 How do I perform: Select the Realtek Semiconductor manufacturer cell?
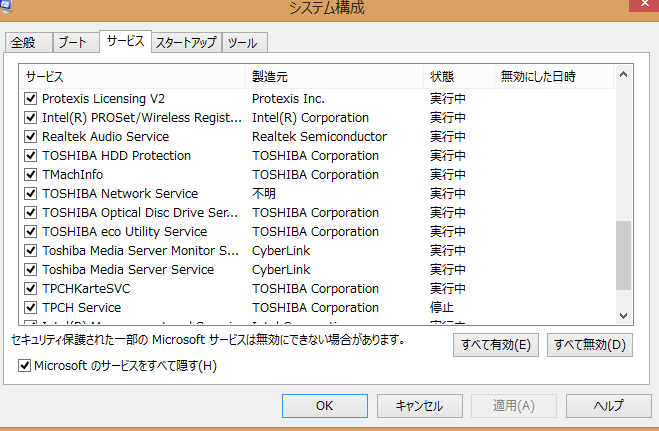(319, 137)
